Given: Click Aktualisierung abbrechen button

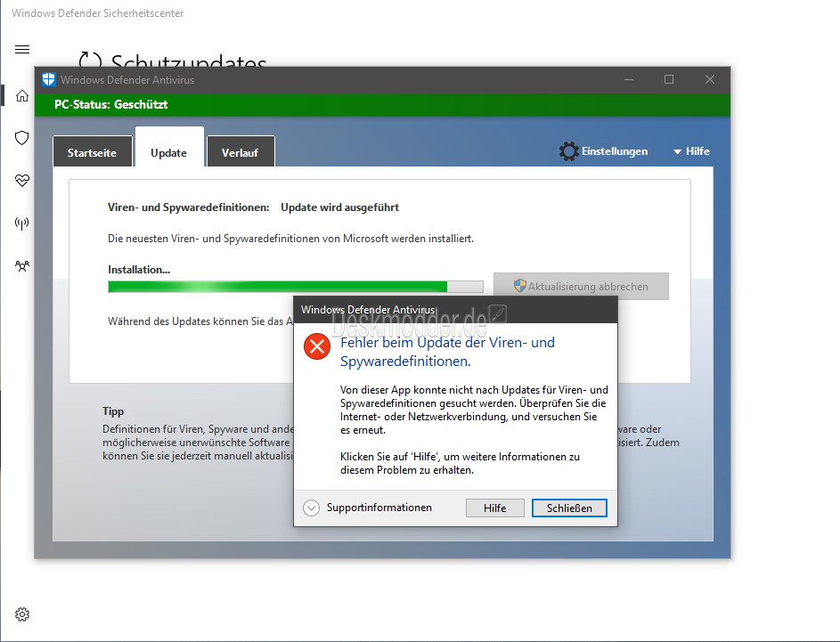Looking at the screenshot, I should coord(582,287).
